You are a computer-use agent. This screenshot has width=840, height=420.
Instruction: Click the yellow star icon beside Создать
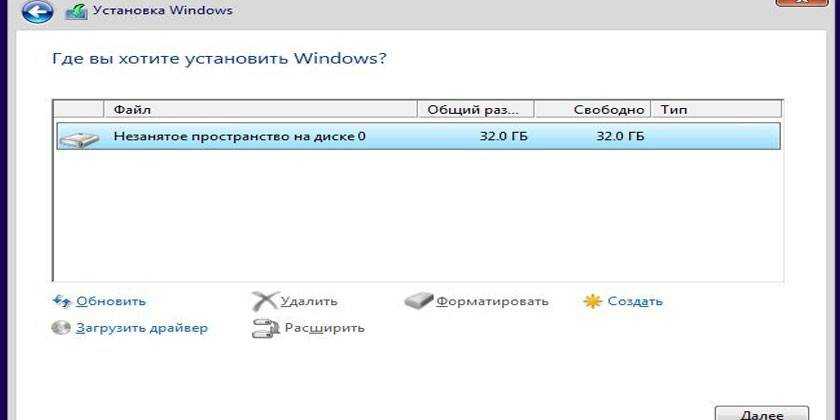pos(593,301)
